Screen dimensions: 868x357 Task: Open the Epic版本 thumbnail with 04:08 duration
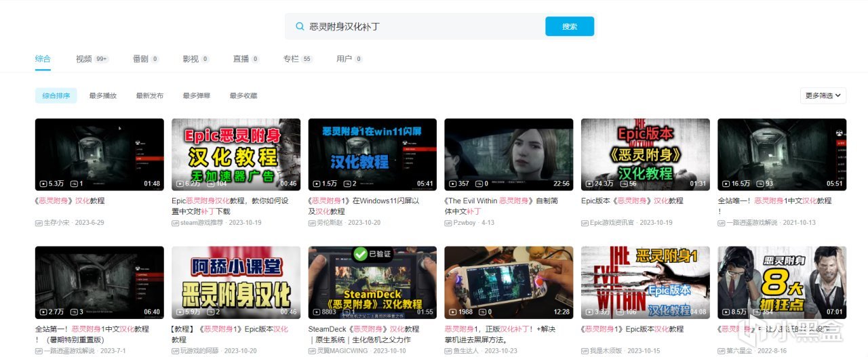coord(646,282)
